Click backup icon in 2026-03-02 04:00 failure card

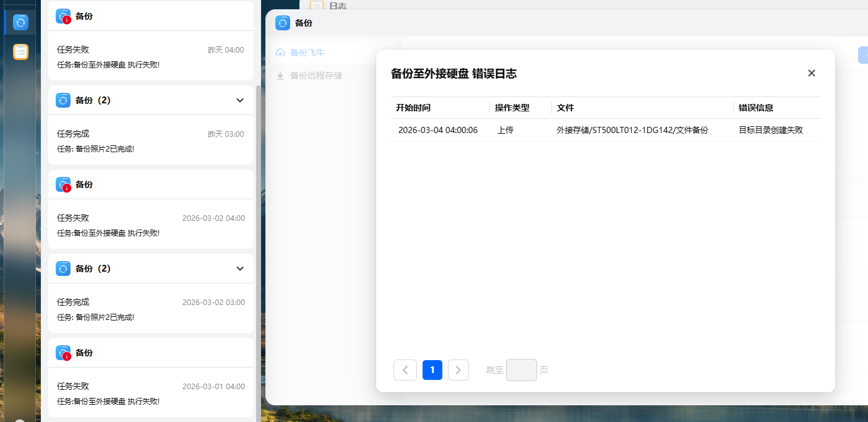coord(63,184)
